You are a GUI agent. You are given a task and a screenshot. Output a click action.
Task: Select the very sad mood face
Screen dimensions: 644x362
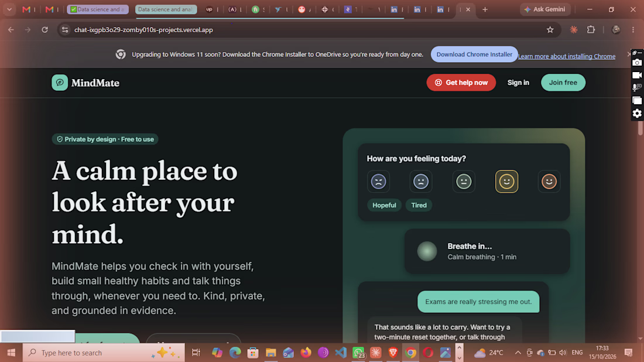tap(378, 182)
